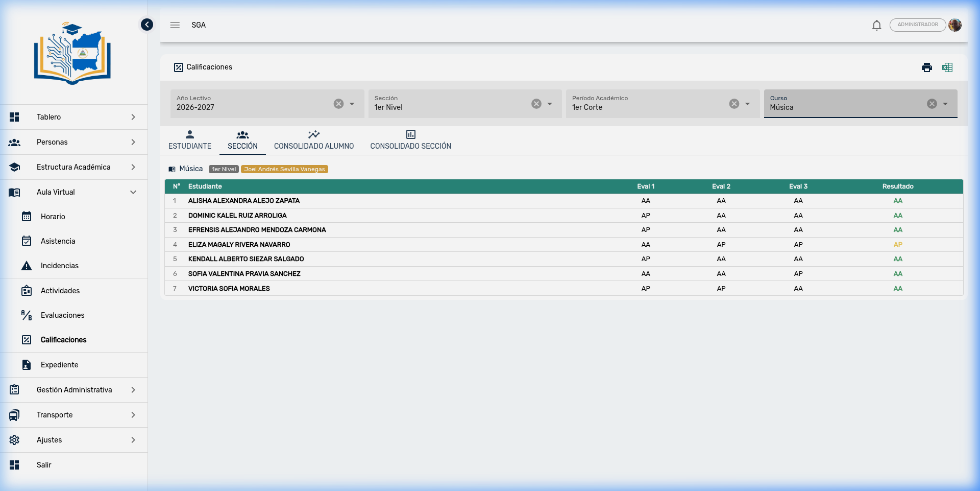Clear the Curso Música selection
Screen dimensions: 980x491
click(x=932, y=104)
